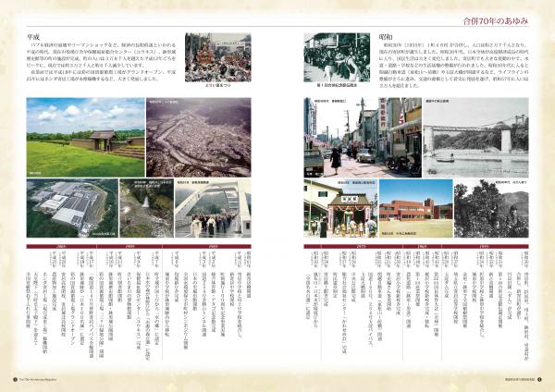
Task: Open the red brick building photo
Action: pyautogui.click(x=416, y=208)
